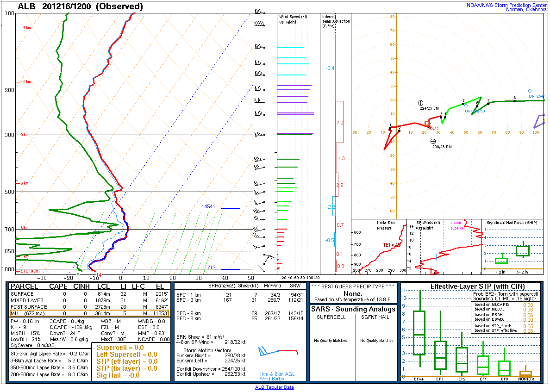Select the SURFACE parcel row

coord(89,294)
